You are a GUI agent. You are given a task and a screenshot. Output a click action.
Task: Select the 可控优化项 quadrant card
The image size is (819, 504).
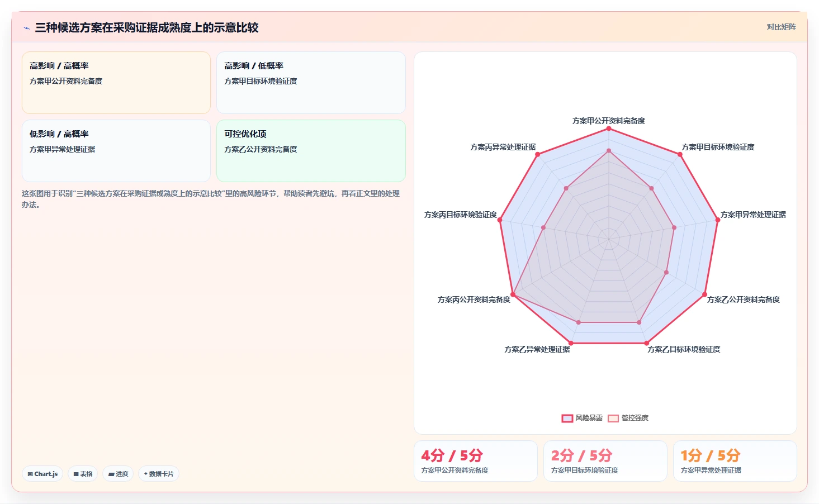(x=311, y=151)
